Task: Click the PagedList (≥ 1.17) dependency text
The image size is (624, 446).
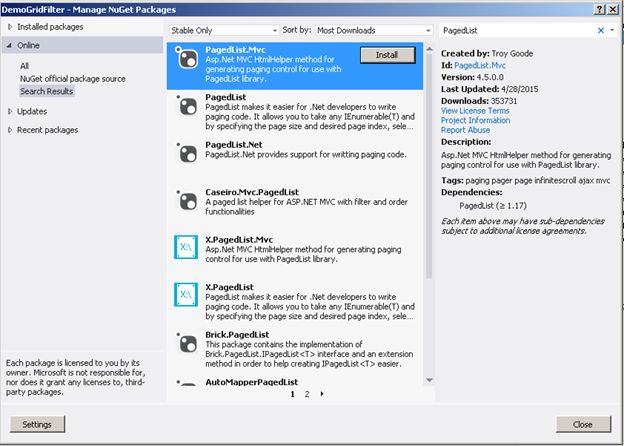Action: pyautogui.click(x=493, y=206)
